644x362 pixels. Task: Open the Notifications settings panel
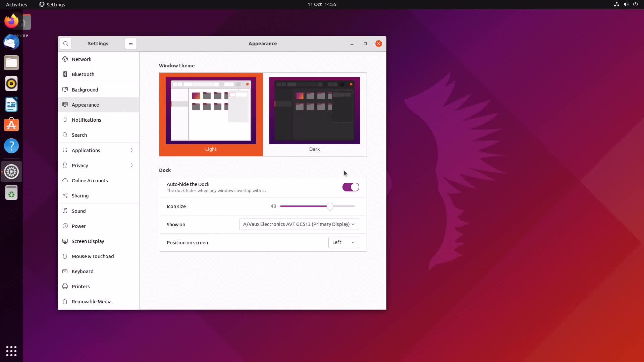pos(98,120)
